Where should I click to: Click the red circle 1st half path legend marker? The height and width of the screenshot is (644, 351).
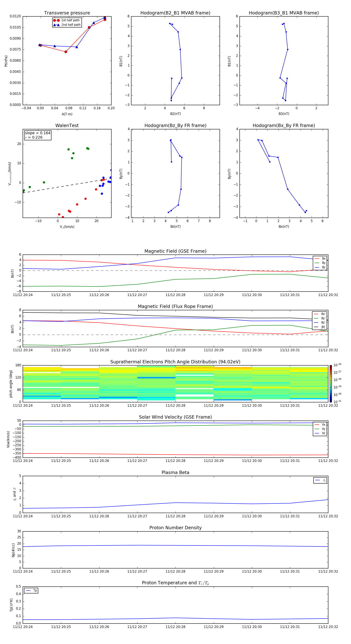pyautogui.click(x=56, y=20)
